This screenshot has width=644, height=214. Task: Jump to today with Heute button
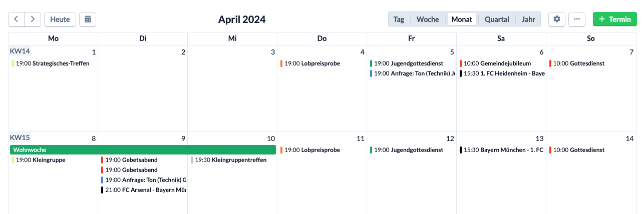(60, 19)
